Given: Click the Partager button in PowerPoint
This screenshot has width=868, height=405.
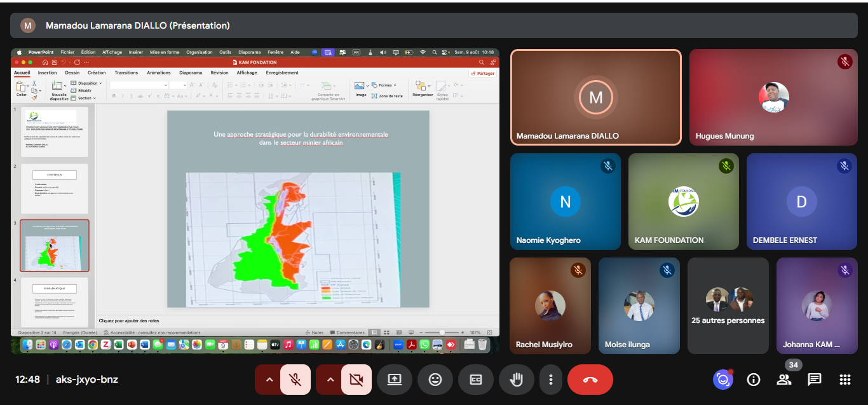Looking at the screenshot, I should 482,73.
